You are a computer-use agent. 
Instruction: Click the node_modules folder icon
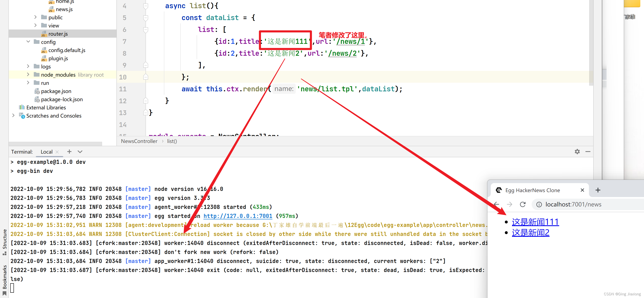pyautogui.click(x=36, y=75)
